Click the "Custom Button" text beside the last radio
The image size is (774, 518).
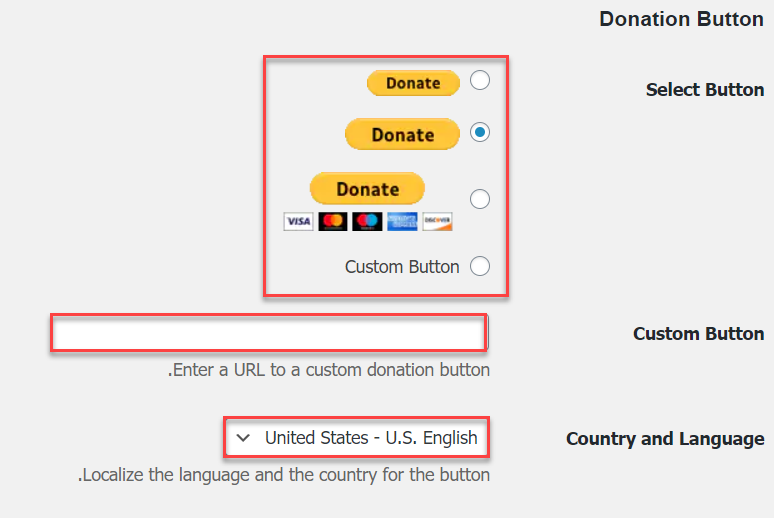(402, 267)
